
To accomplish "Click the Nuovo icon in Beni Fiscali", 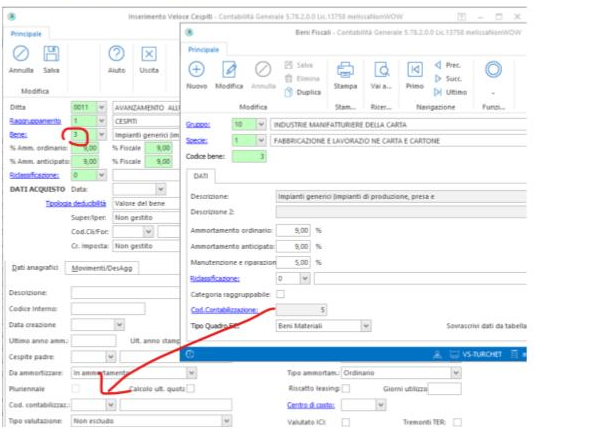I will click(x=197, y=69).
